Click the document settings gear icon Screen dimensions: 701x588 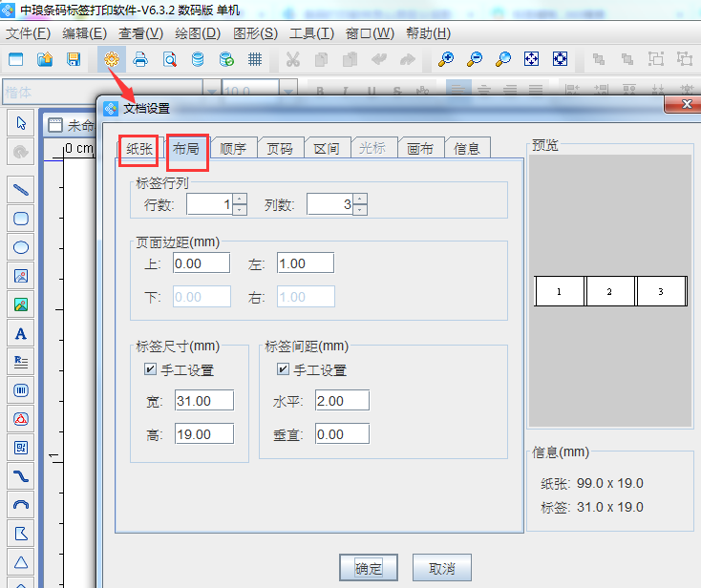112,59
